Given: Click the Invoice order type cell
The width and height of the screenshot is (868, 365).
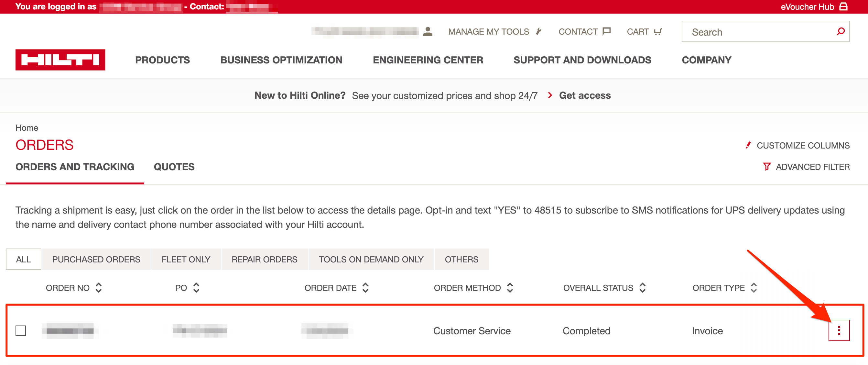Looking at the screenshot, I should [707, 331].
